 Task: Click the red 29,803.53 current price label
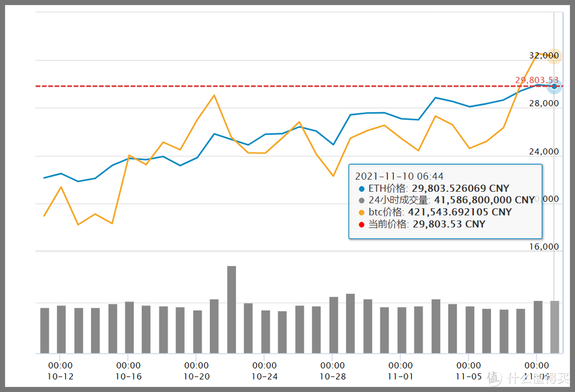(536, 80)
